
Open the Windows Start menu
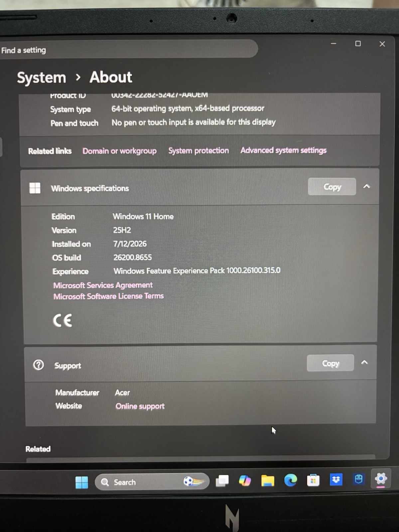pos(82,482)
